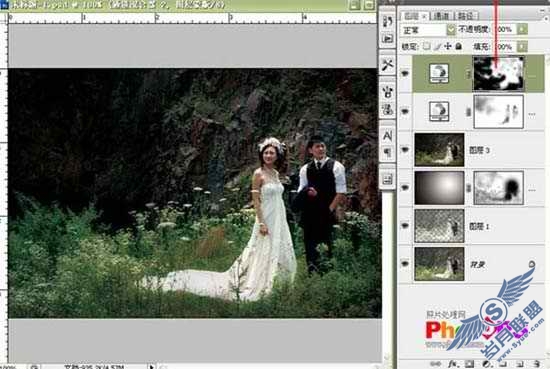Screen dimensions: 550x369
Task: Open the Actions panel icon with the play arrow in the dock
Action: (388, 38)
